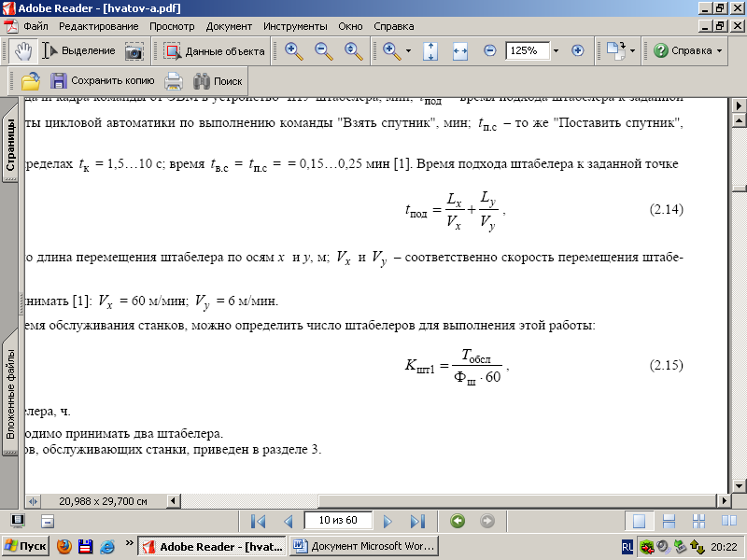Select the zoom in magnifier tool
The height and width of the screenshot is (560, 747).
(293, 51)
